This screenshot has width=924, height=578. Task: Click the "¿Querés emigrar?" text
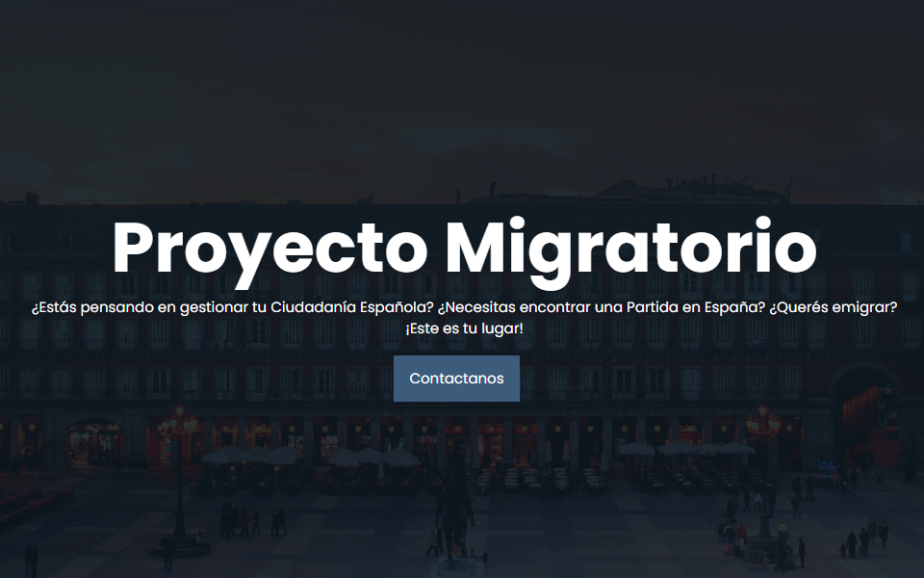tap(834, 307)
